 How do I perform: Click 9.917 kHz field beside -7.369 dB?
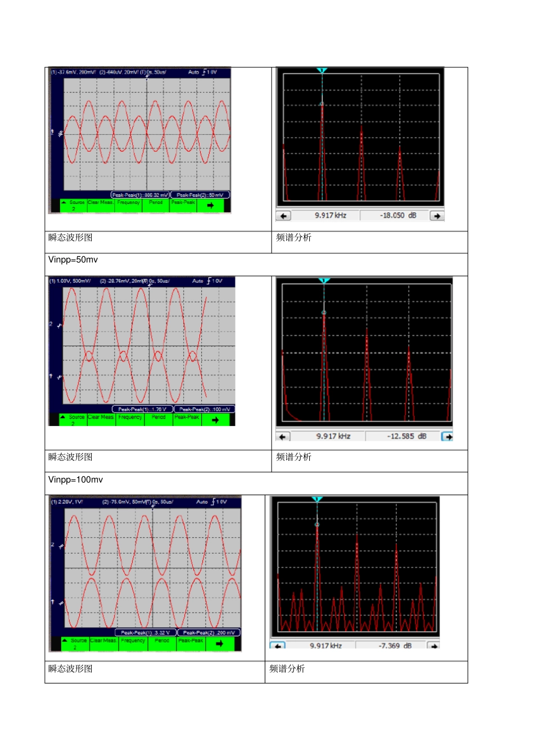[x=322, y=646]
